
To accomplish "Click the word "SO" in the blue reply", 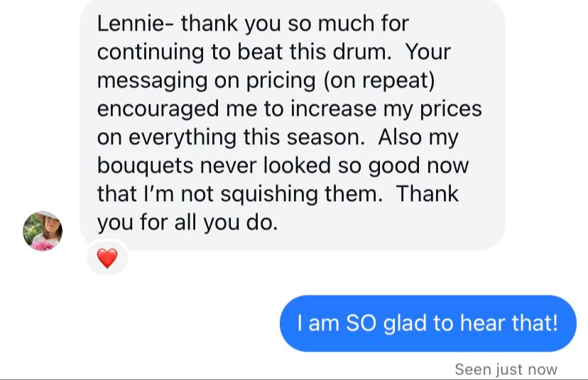I will tap(361, 323).
